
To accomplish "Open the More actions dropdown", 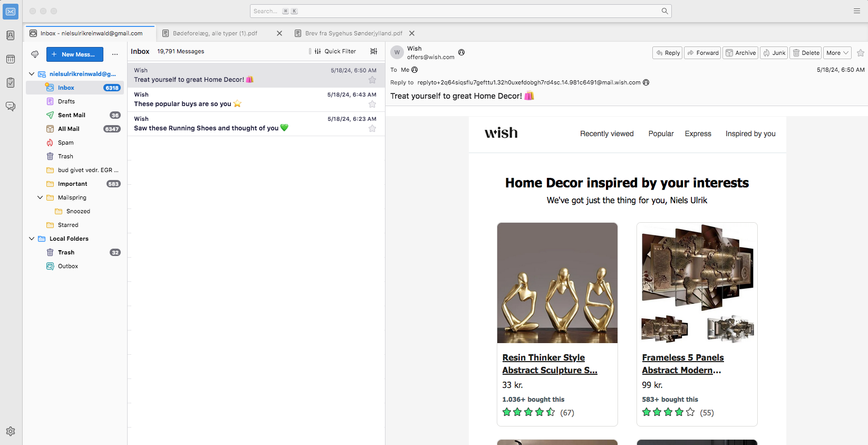I will (837, 53).
